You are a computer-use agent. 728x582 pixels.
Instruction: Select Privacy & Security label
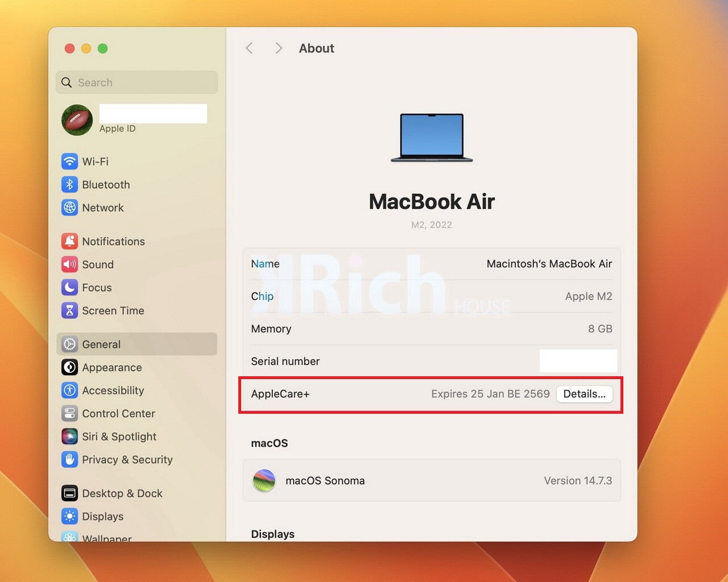pyautogui.click(x=127, y=460)
